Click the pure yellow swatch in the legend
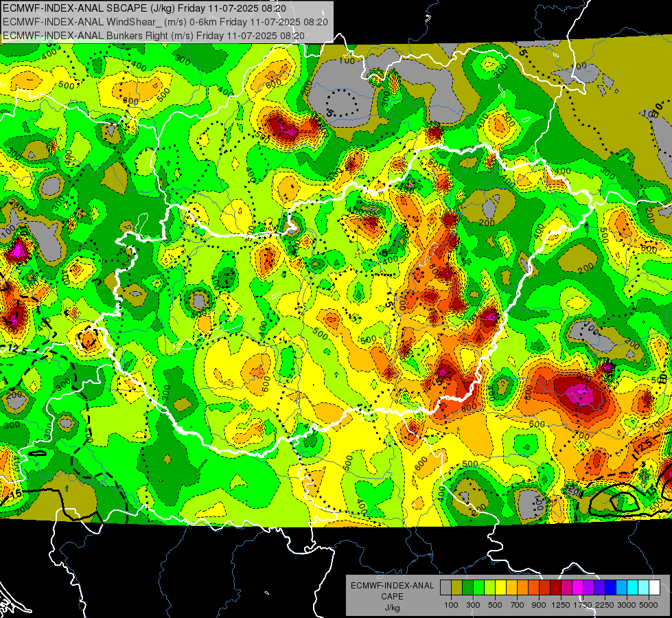The height and width of the screenshot is (618, 672). tap(500, 588)
